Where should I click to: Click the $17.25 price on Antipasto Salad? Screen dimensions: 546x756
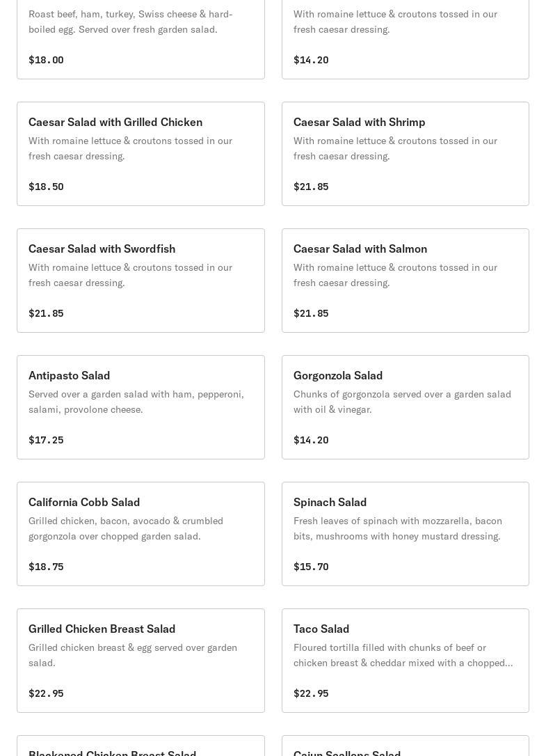(x=46, y=440)
